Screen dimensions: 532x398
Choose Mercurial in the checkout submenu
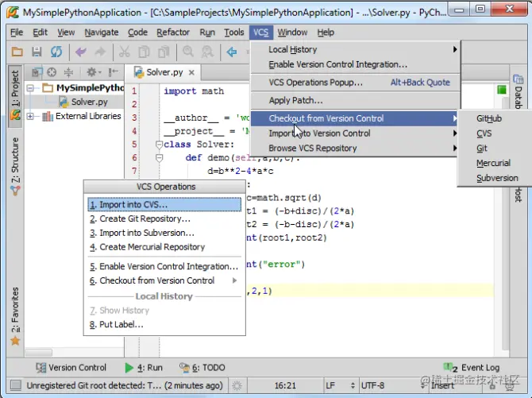495,164
